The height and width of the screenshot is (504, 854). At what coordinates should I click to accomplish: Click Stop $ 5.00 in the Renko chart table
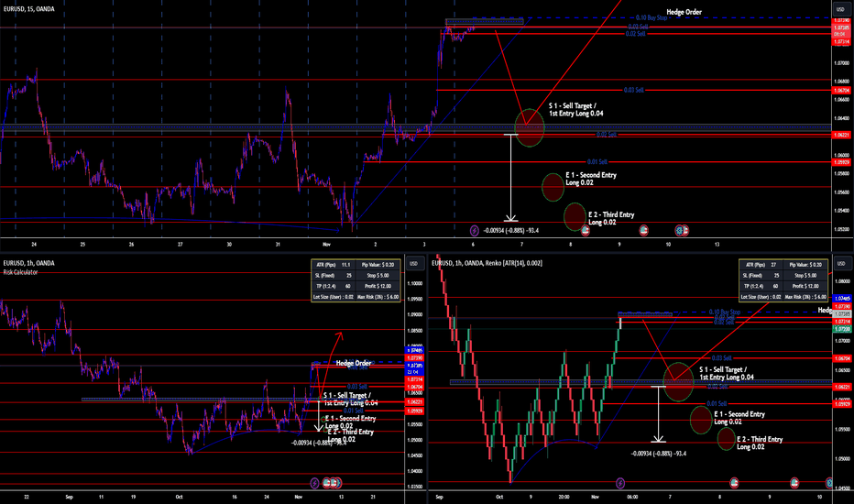click(805, 276)
